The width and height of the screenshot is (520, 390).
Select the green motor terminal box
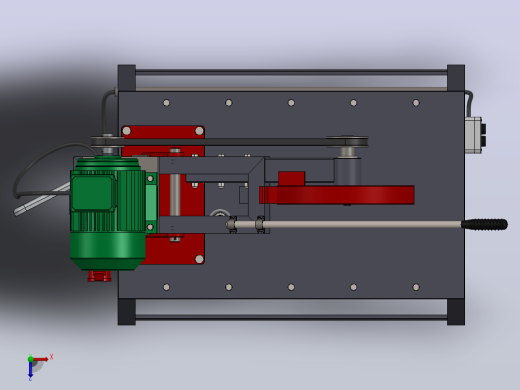pos(92,193)
